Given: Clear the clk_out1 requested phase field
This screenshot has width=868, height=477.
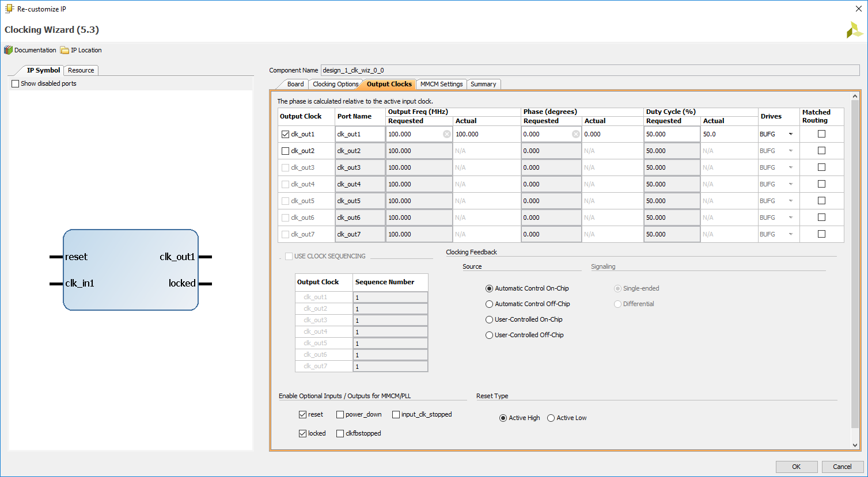Looking at the screenshot, I should coord(576,134).
